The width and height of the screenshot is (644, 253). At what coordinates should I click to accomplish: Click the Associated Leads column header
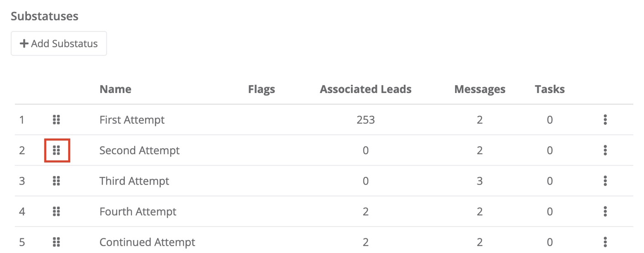click(366, 89)
